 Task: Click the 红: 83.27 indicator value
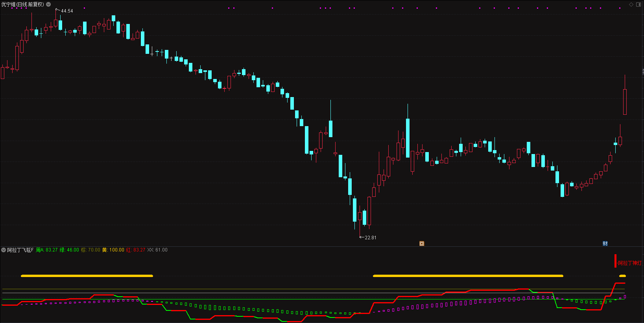(136, 250)
